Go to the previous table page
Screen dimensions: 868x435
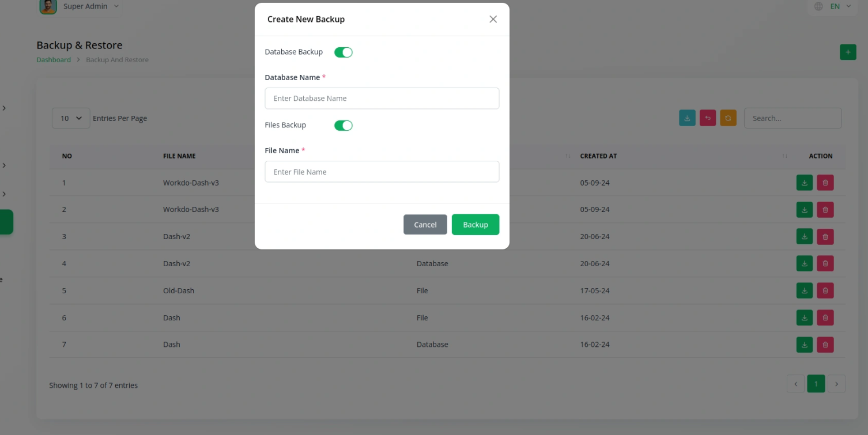tap(795, 384)
